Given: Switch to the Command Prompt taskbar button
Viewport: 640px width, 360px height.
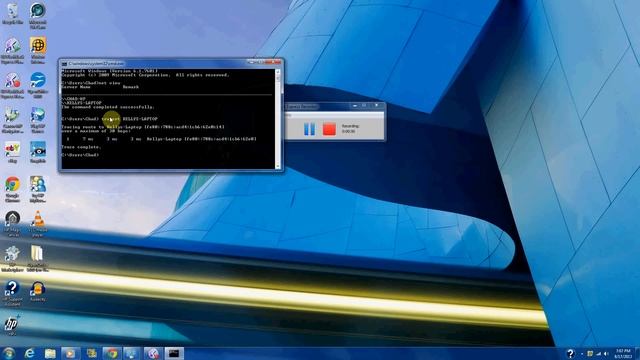Looking at the screenshot, I should coord(174,353).
